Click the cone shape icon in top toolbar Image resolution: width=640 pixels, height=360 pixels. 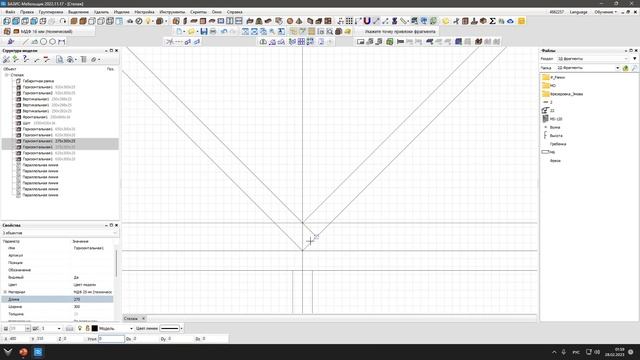299,21
